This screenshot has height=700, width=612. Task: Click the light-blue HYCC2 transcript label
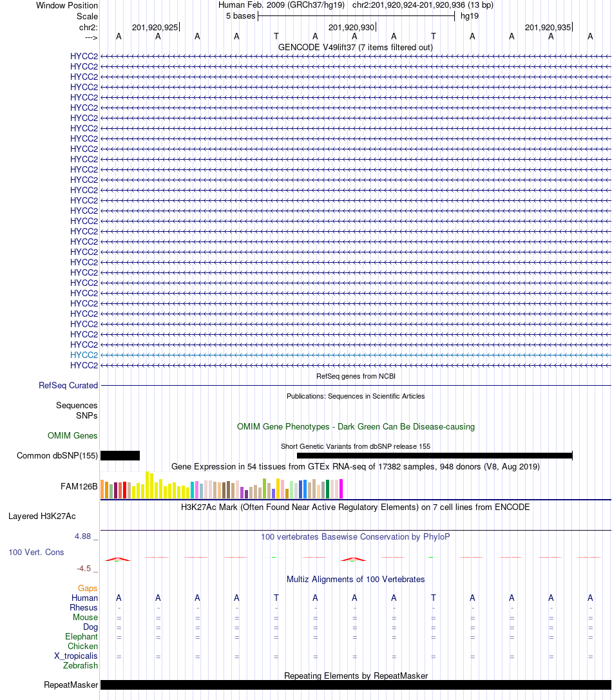(x=84, y=355)
